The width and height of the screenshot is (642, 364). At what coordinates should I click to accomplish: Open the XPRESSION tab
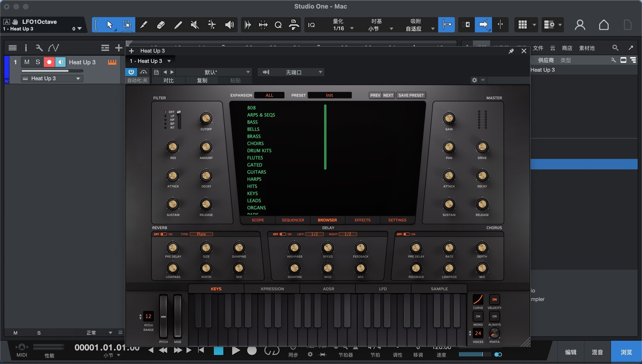272,289
